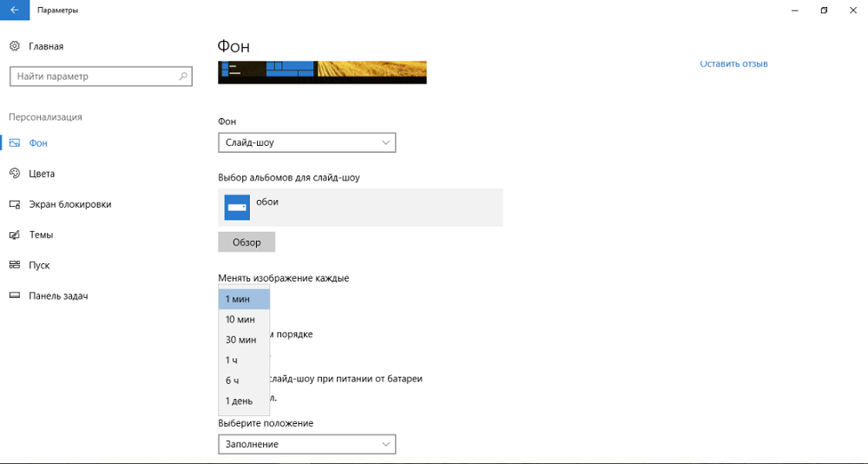
Task: Select the blue обои folder icon
Action: pyautogui.click(x=237, y=208)
